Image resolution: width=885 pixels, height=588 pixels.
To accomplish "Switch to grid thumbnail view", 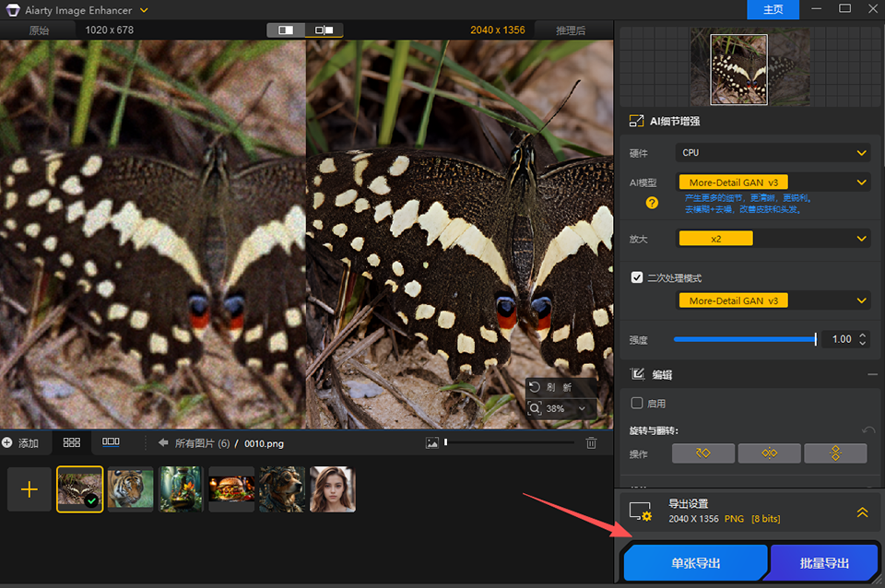I will tap(71, 442).
